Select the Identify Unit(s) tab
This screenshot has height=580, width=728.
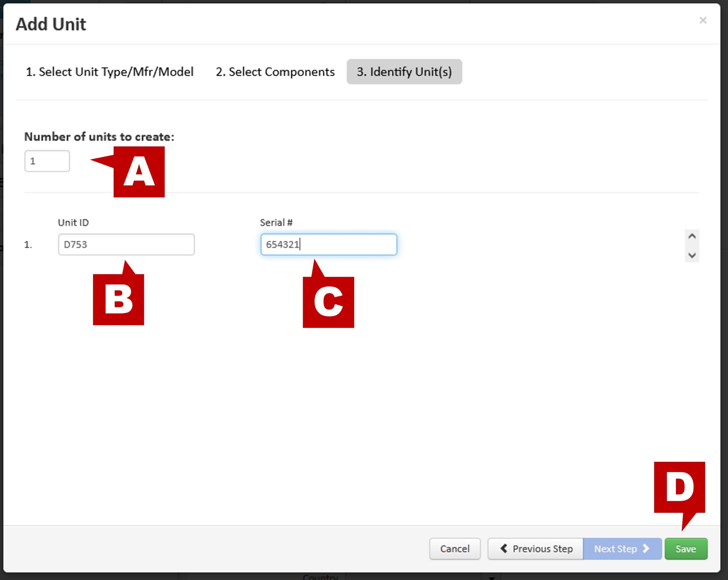pyautogui.click(x=404, y=72)
